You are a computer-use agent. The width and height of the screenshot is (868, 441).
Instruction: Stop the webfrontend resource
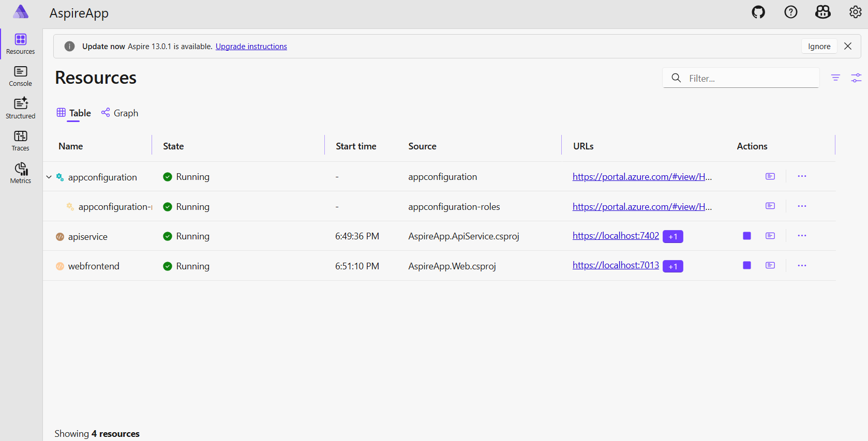click(x=747, y=265)
